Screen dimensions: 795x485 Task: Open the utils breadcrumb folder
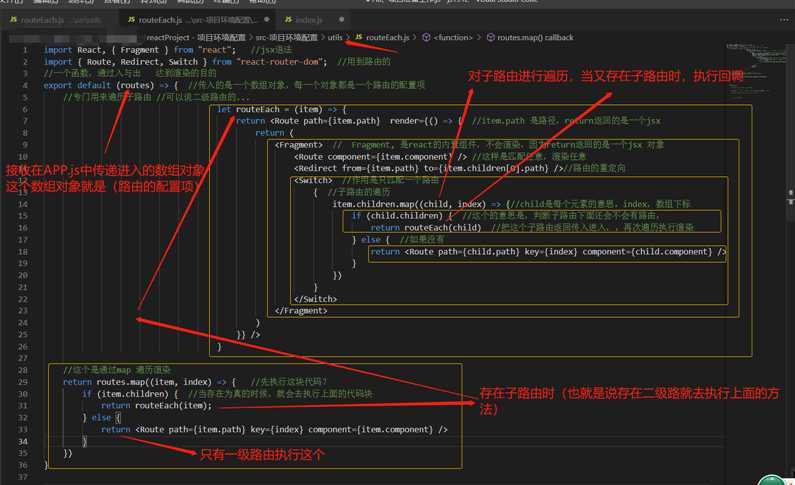pyautogui.click(x=335, y=38)
